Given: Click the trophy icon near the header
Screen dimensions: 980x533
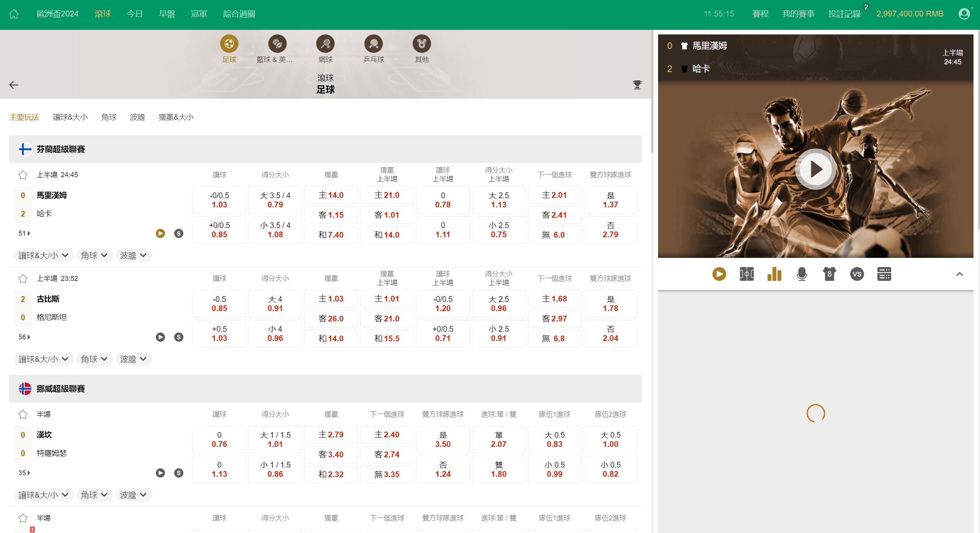Looking at the screenshot, I should click(637, 85).
